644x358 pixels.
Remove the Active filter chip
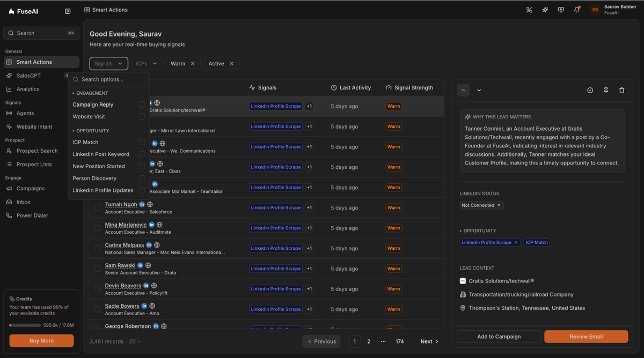click(232, 63)
